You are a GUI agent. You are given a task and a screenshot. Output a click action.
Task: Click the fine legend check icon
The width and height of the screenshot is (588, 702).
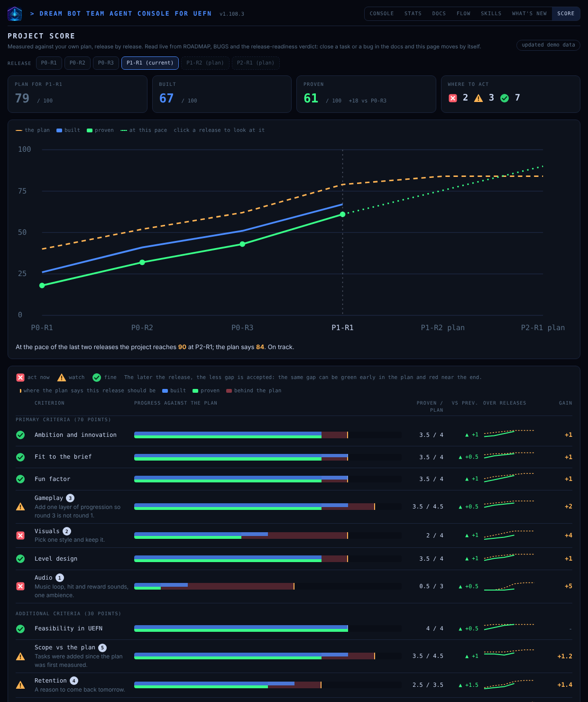click(x=97, y=378)
